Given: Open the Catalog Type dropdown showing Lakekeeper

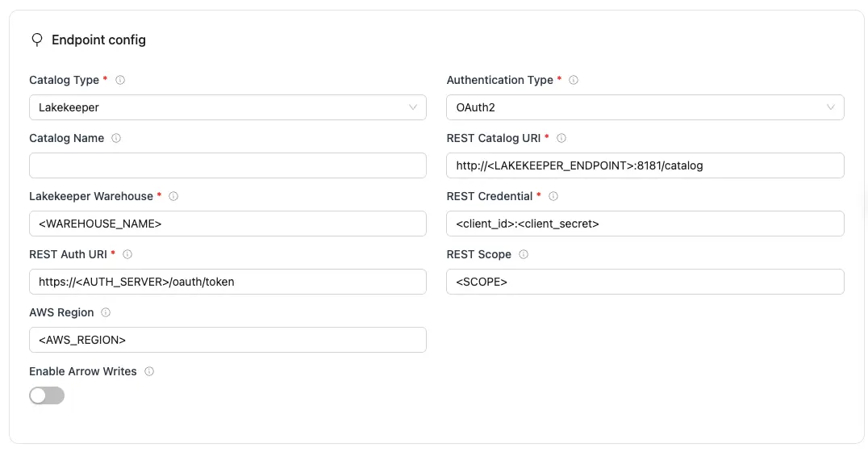Looking at the screenshot, I should tap(227, 107).
